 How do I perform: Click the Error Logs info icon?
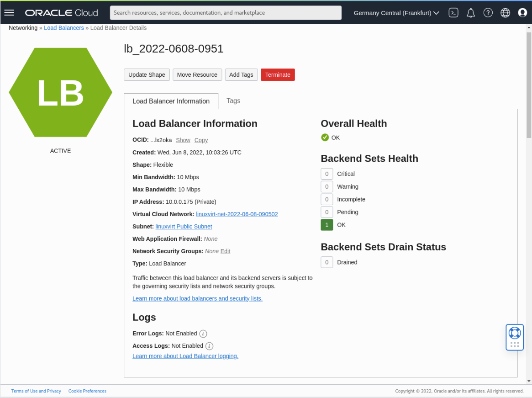[x=203, y=334]
